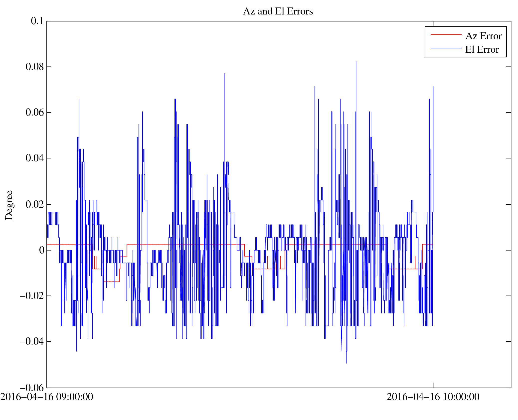
Task: Click the 0.04 y-axis tick label
Action: tap(34, 158)
